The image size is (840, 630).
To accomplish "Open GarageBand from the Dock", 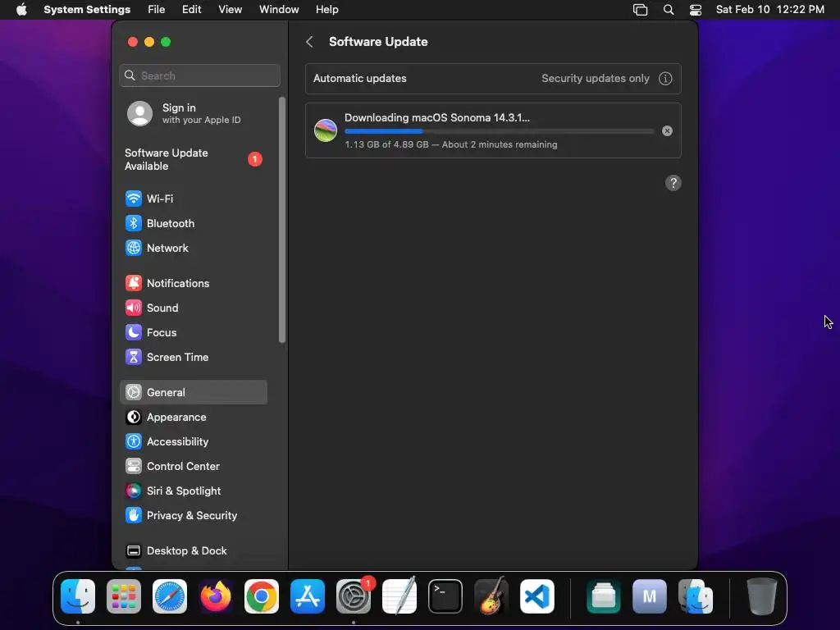I will [x=491, y=596].
